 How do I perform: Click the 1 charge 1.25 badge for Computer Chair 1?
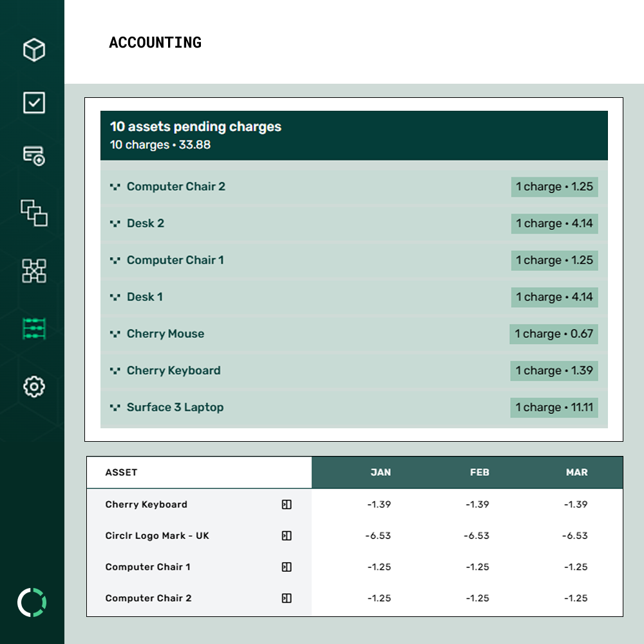tap(554, 260)
